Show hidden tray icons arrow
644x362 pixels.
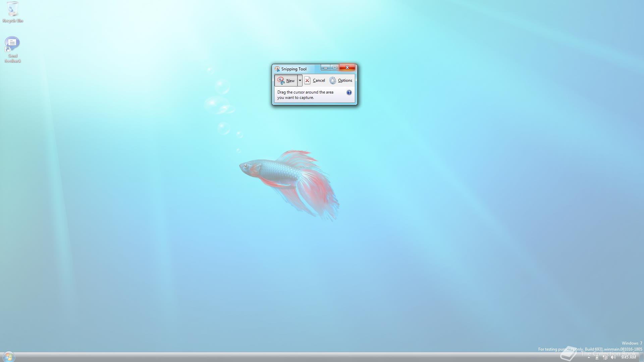click(x=589, y=357)
